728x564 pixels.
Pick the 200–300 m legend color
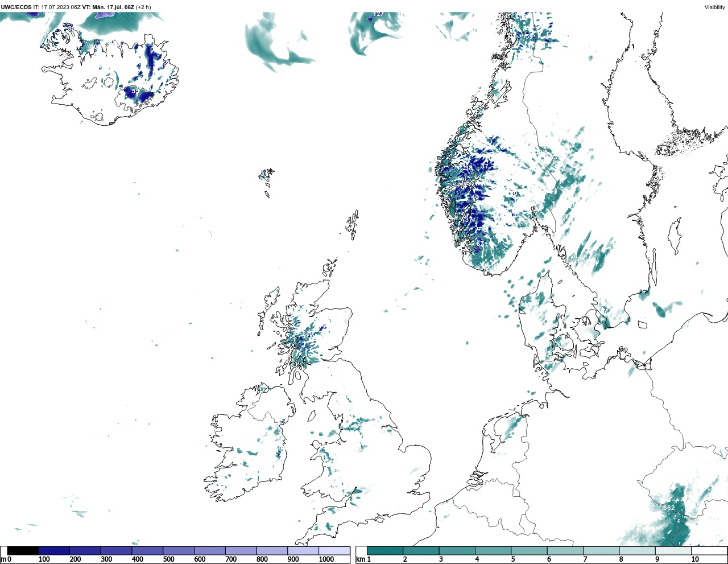[85, 550]
